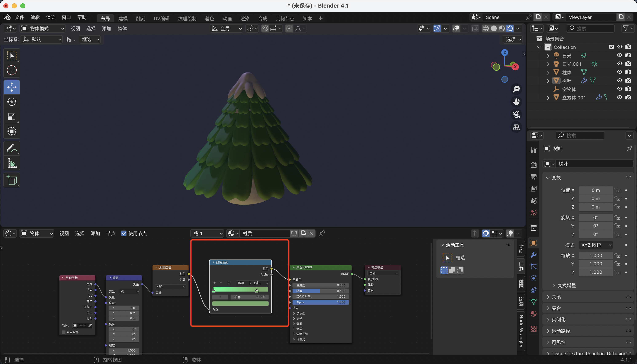Open the 渲染 menu in top bar
Image resolution: width=637 pixels, height=364 pixels.
[51, 17]
